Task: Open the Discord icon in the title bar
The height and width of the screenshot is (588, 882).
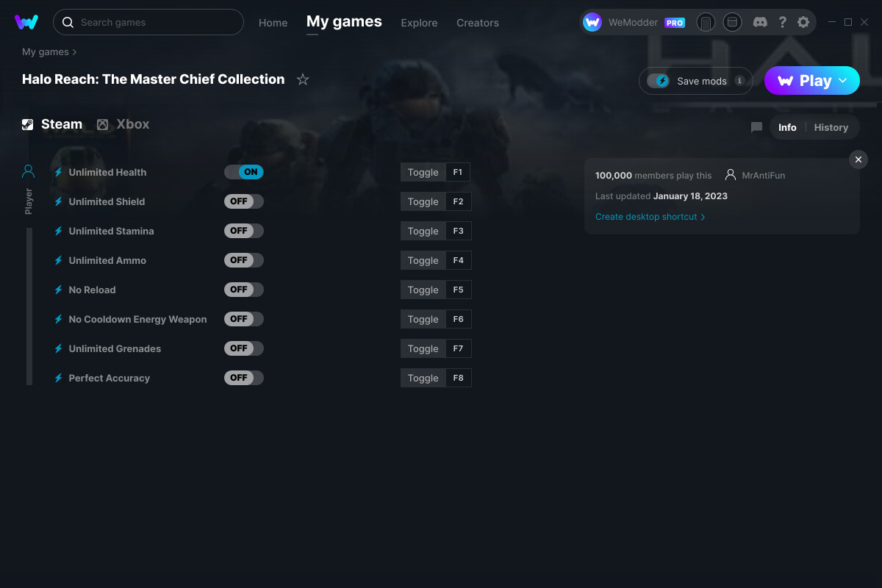Action: [x=760, y=22]
